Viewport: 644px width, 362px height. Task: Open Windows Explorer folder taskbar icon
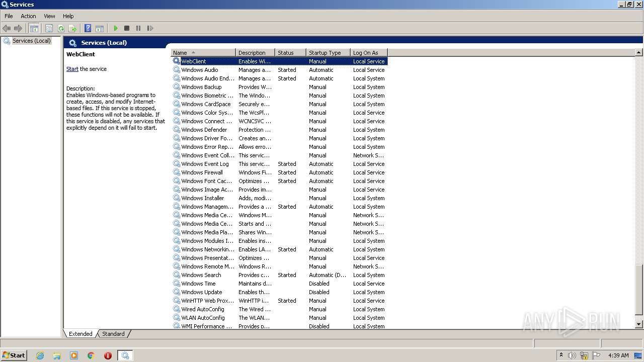click(x=57, y=355)
